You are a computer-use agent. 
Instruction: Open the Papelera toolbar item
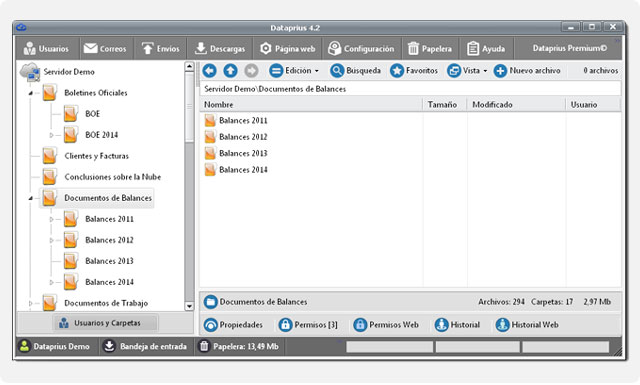coord(430,49)
